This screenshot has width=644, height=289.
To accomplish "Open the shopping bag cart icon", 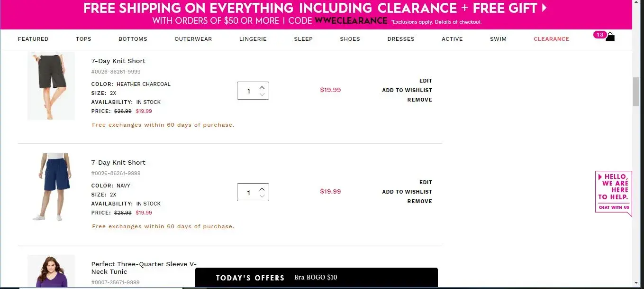I will 610,37.
